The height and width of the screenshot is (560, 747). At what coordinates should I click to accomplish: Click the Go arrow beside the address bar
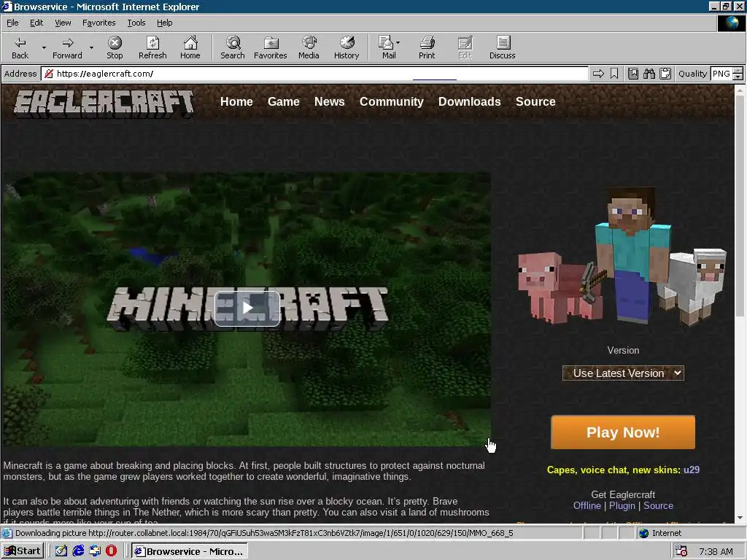click(598, 74)
